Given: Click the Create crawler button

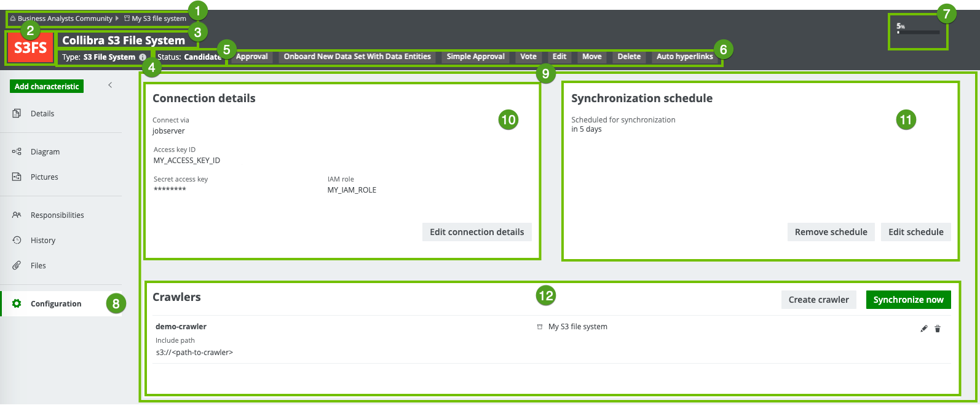Looking at the screenshot, I should (818, 300).
